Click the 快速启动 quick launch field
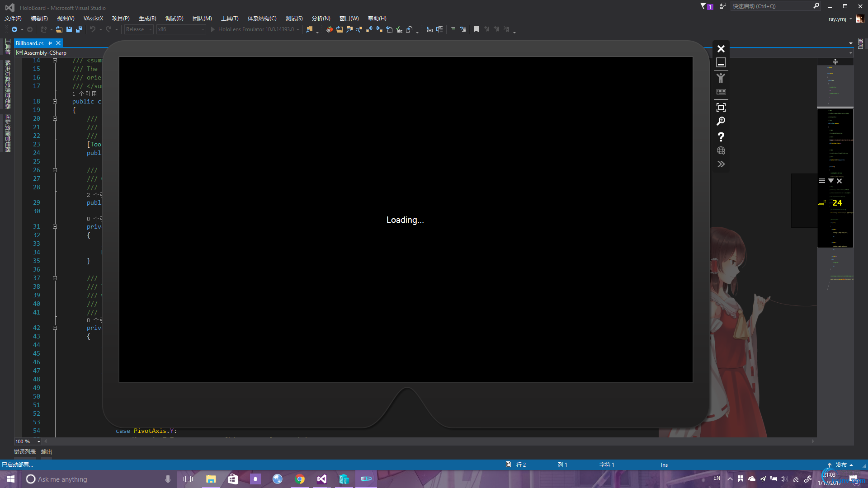The width and height of the screenshot is (868, 488). pyautogui.click(x=775, y=6)
